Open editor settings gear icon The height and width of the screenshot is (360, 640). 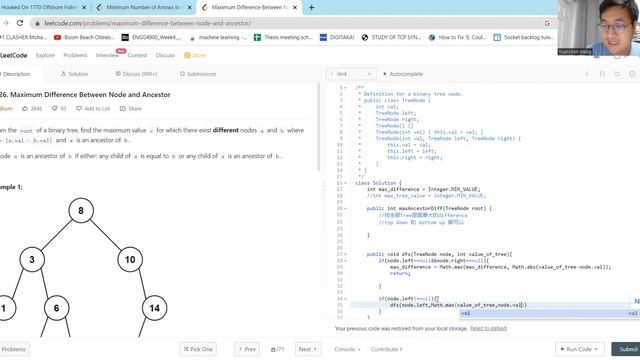[x=632, y=74]
